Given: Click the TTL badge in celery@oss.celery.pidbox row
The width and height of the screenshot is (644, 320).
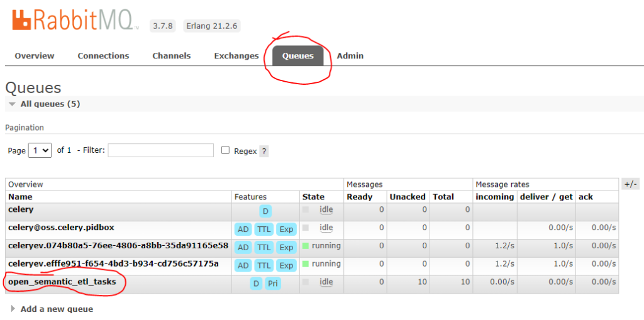Looking at the screenshot, I should 264,229.
